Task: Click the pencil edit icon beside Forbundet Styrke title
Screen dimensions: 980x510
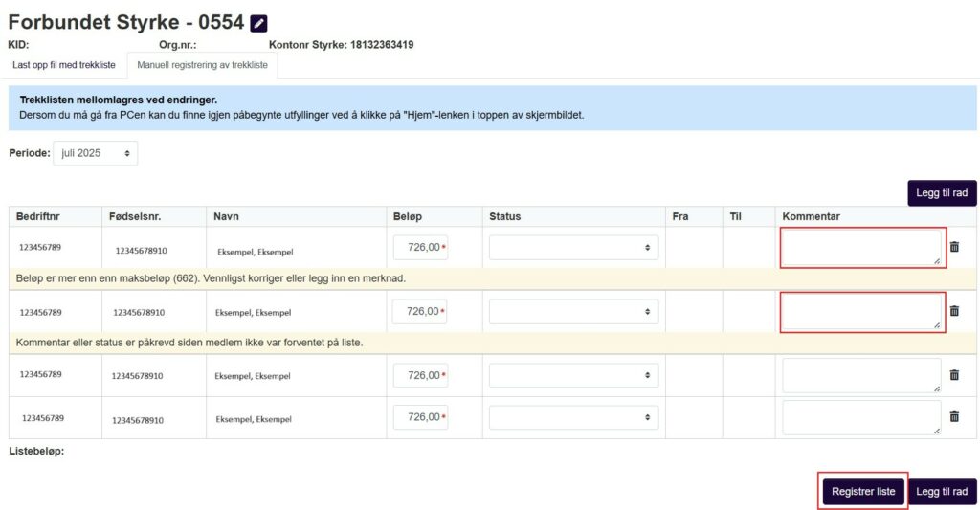Action: pos(258,24)
